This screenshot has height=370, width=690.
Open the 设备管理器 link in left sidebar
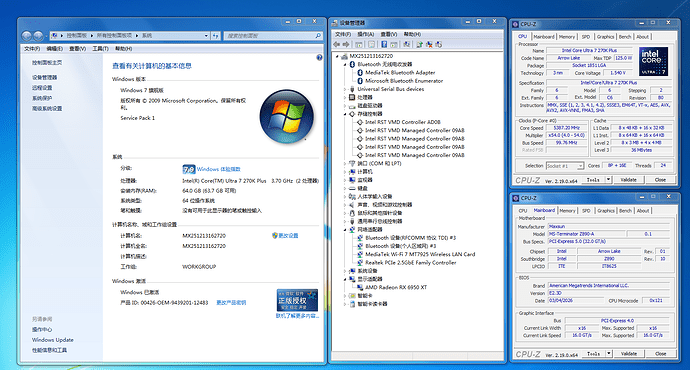click(44, 77)
